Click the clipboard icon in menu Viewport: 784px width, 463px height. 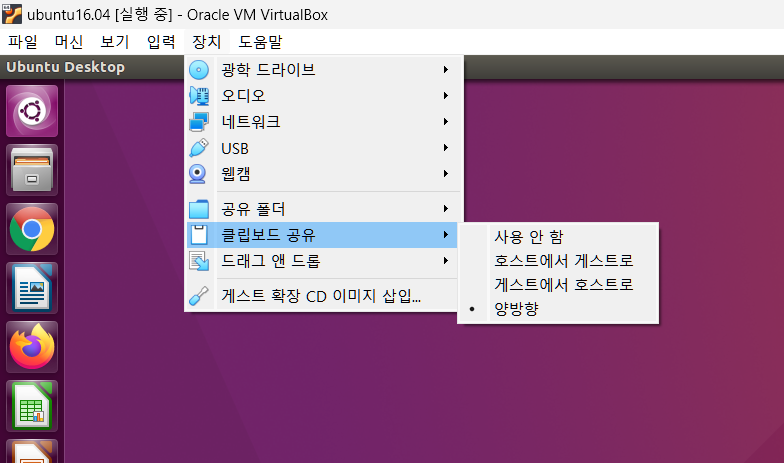pos(199,234)
